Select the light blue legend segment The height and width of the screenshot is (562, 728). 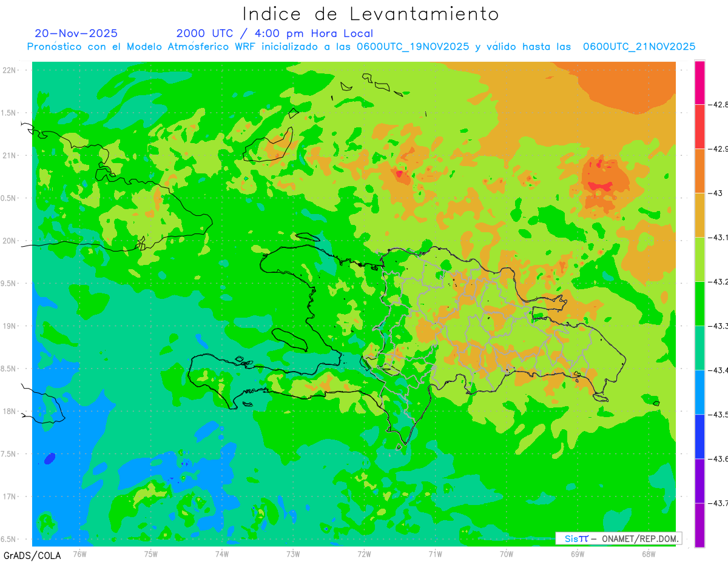[699, 392]
